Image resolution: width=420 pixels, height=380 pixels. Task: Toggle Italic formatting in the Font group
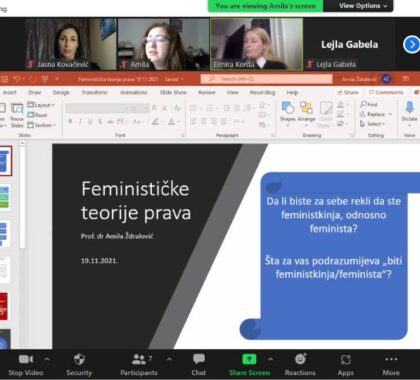coord(80,121)
